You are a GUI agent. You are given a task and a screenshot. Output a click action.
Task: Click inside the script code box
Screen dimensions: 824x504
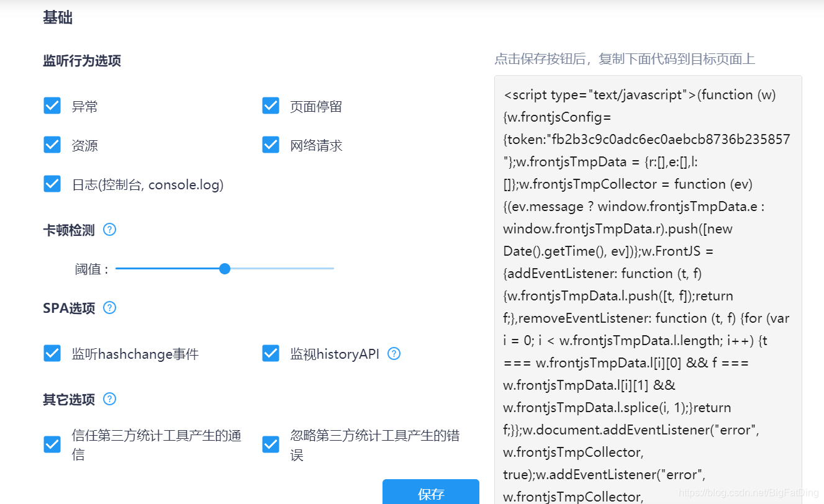(x=648, y=290)
